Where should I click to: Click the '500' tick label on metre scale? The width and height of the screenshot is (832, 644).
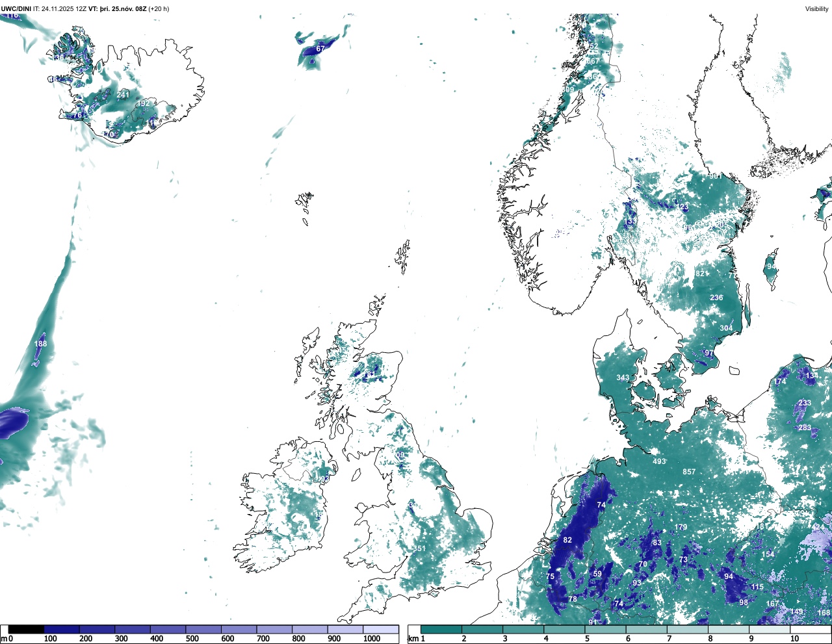192,639
